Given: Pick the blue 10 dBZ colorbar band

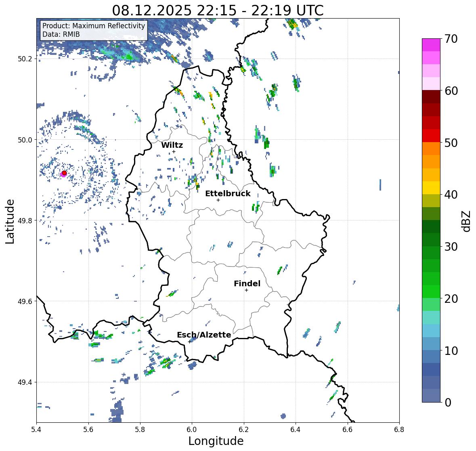Looking at the screenshot, I should coord(431,357).
